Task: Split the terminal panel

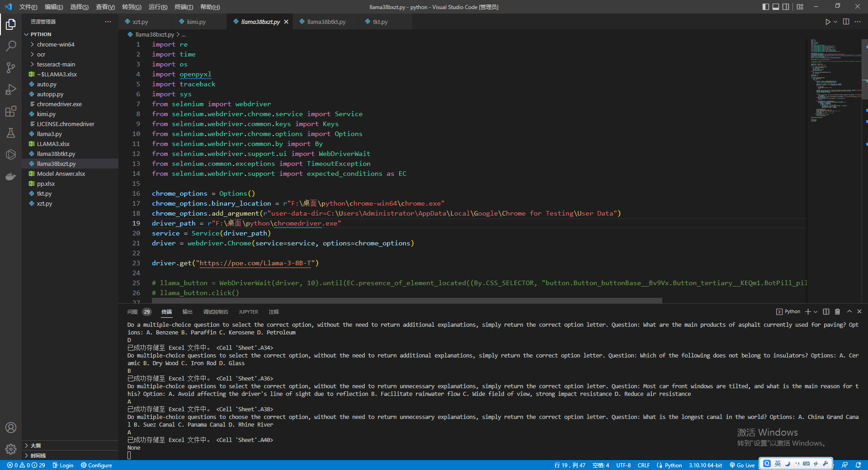Action: pyautogui.click(x=826, y=311)
